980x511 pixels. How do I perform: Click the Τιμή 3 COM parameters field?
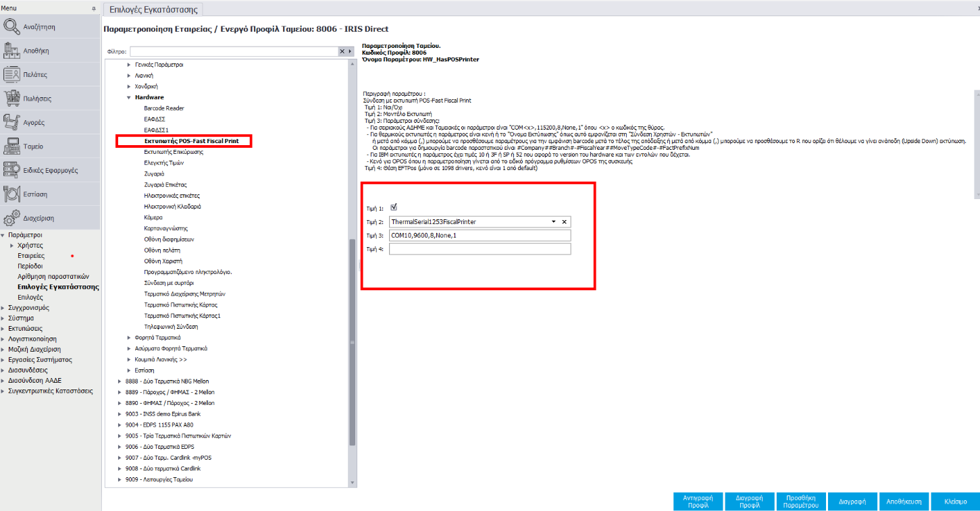(x=480, y=236)
